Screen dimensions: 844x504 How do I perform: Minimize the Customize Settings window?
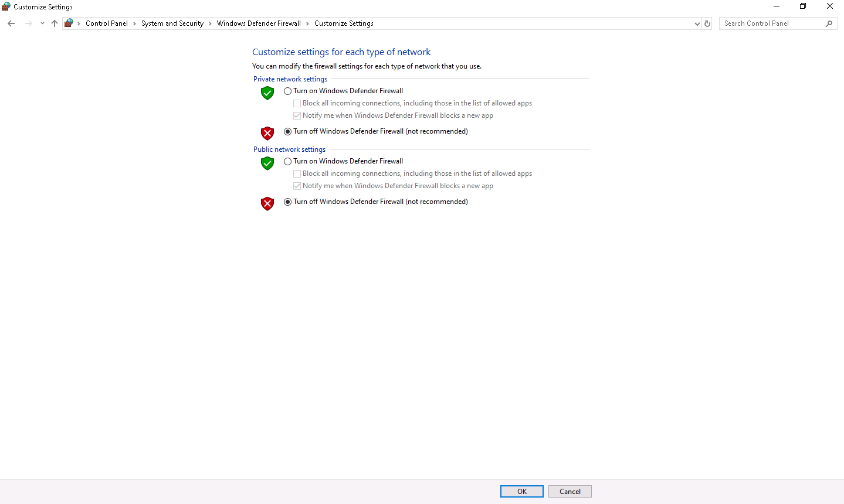click(777, 6)
